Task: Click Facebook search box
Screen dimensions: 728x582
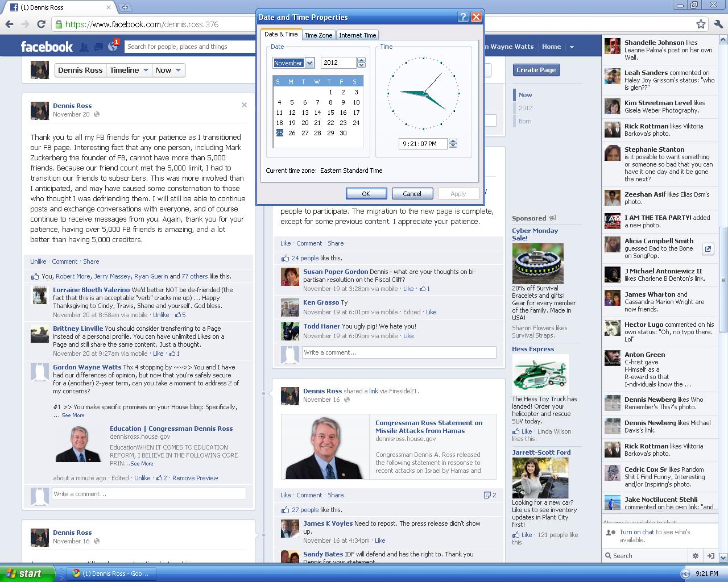Action: pyautogui.click(x=189, y=47)
